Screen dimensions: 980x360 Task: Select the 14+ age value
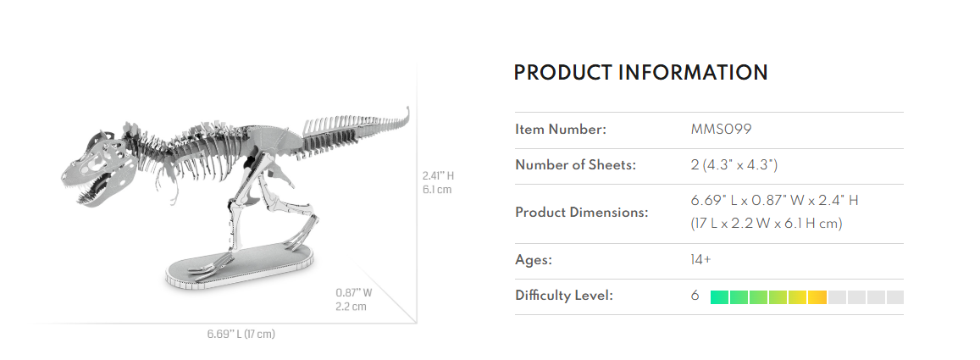701,260
